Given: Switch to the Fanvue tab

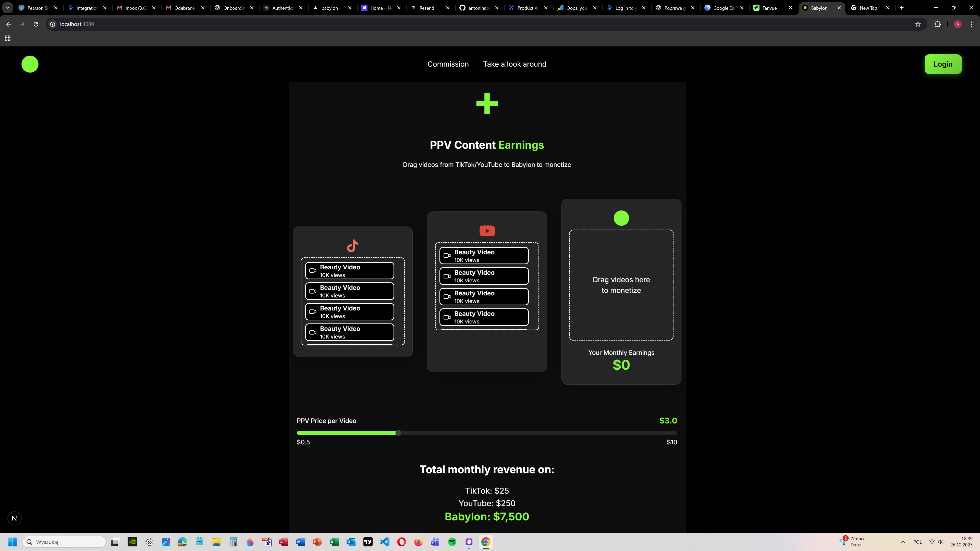Looking at the screenshot, I should 769,8.
